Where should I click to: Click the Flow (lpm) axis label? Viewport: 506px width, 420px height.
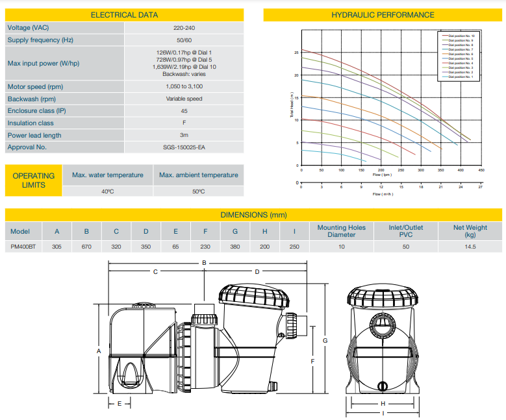(381, 175)
